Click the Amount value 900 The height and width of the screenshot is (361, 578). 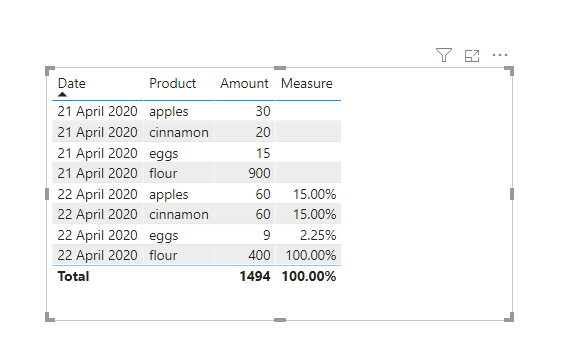point(259,173)
